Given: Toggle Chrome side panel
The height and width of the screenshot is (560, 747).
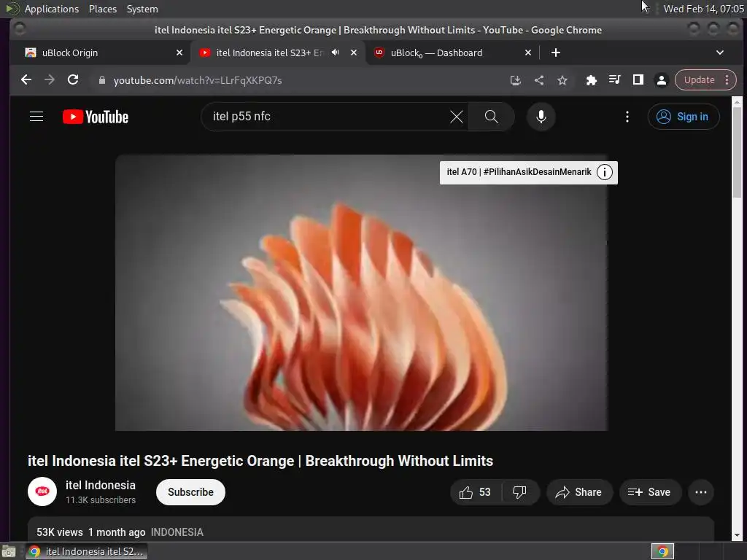Looking at the screenshot, I should coord(638,80).
